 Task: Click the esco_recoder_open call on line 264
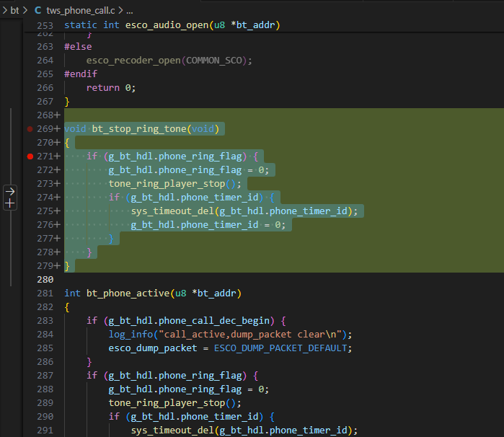tap(133, 61)
